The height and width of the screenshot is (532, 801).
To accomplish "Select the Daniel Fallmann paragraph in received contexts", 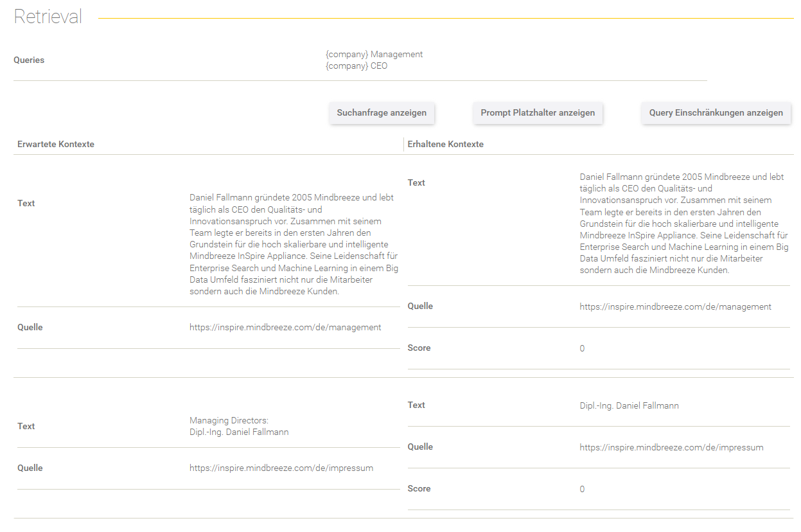I will 683,224.
